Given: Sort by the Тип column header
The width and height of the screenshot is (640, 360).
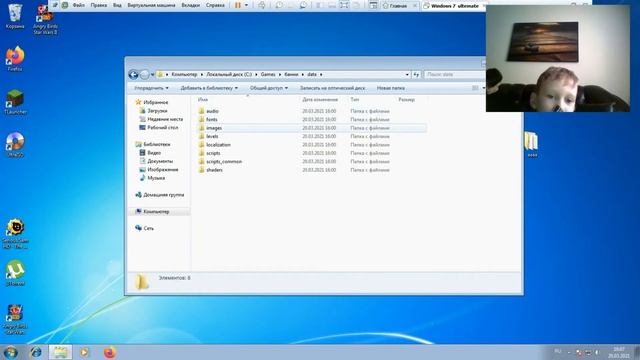Looking at the screenshot, I should [x=355, y=100].
